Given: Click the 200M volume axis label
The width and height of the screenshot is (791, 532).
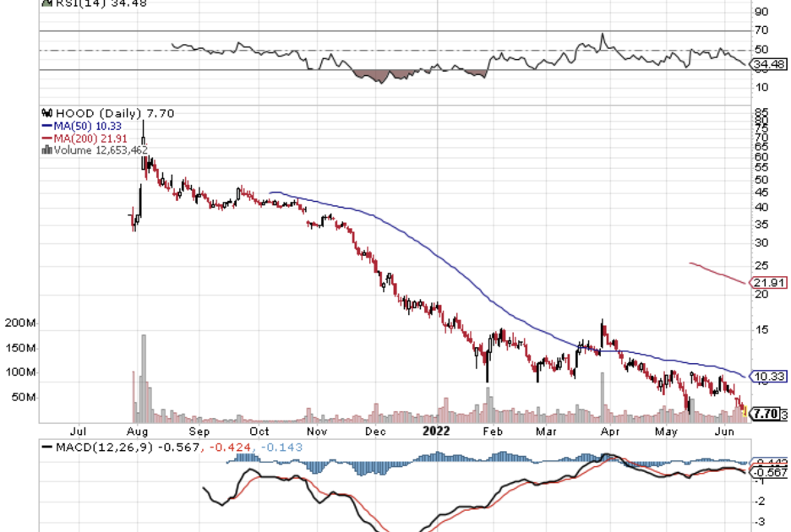Looking at the screenshot, I should pos(19,323).
